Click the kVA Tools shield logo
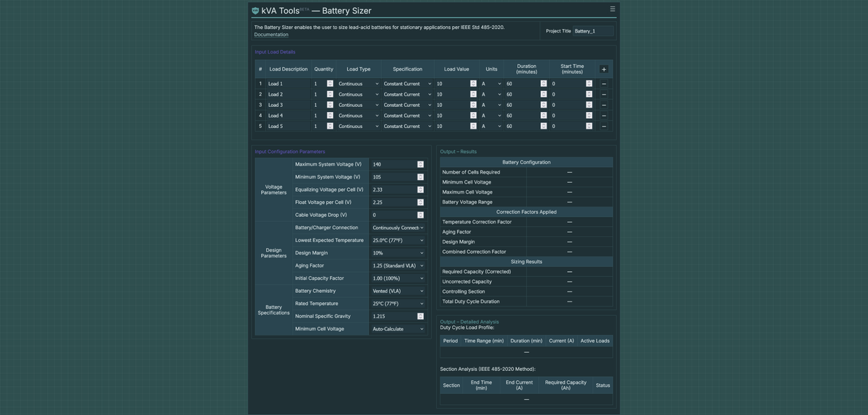The height and width of the screenshot is (415, 868). click(255, 11)
